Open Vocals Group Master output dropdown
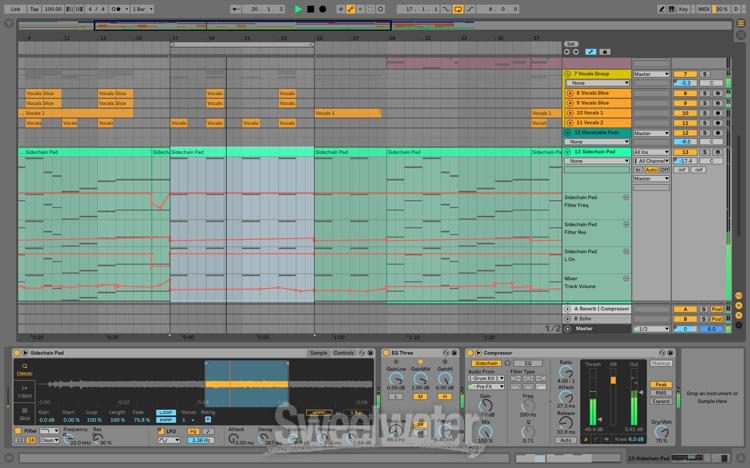Viewport: 750px width, 468px height. click(x=651, y=74)
